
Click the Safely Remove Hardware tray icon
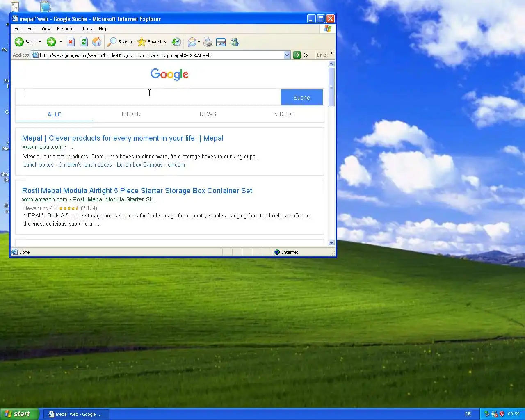click(x=487, y=414)
